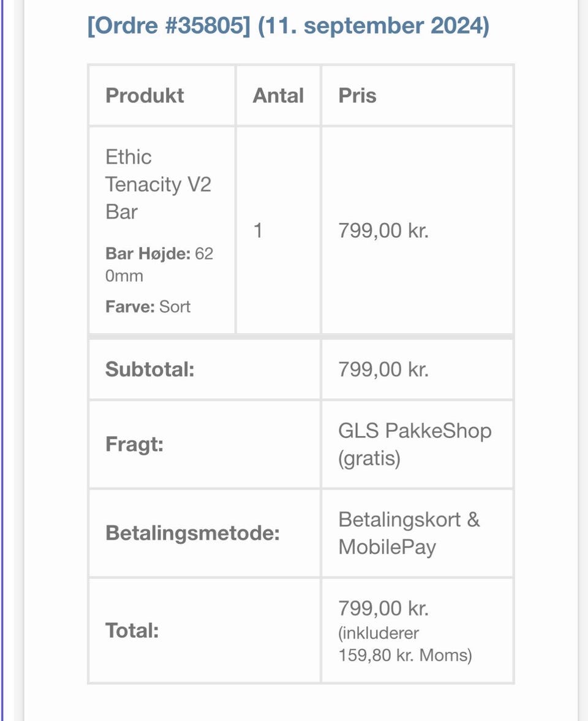Click the Pris column header

click(358, 96)
